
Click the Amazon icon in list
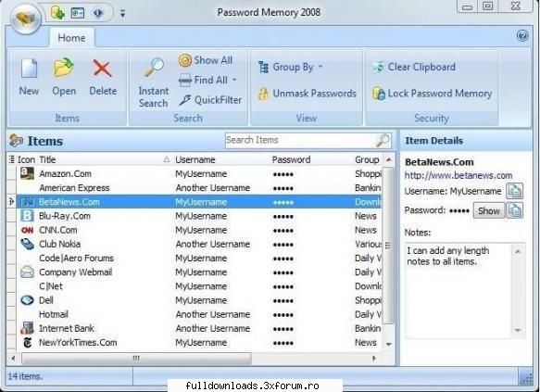pos(27,173)
